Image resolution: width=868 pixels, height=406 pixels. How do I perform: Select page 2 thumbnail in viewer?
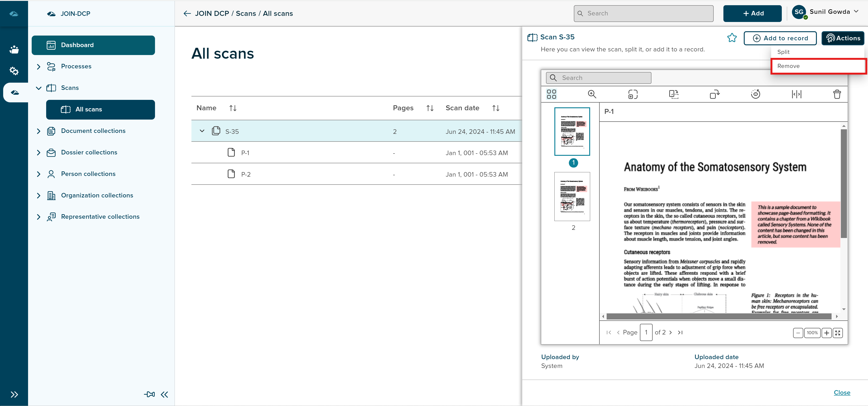[x=572, y=197]
